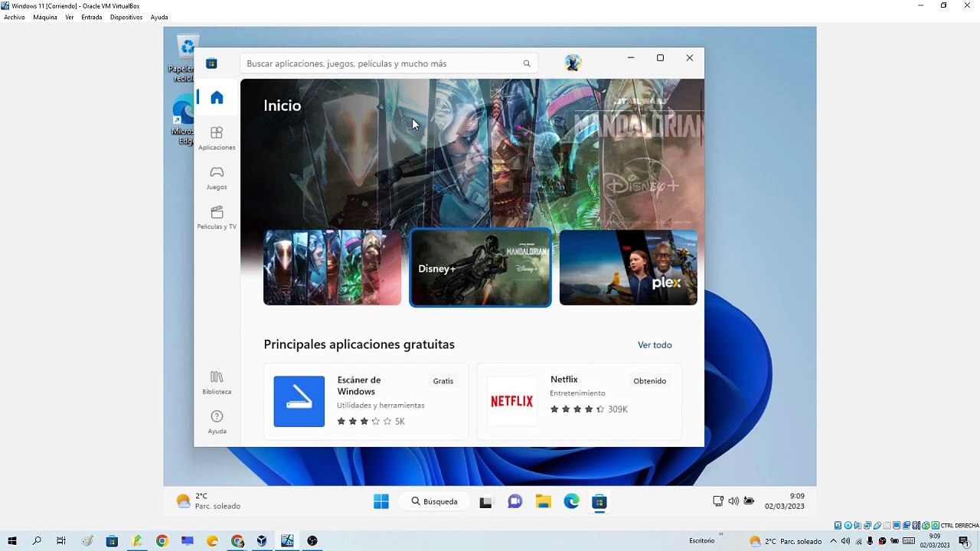Select the Plex carousel thumbnail
This screenshot has width=980, height=551.
coord(629,267)
